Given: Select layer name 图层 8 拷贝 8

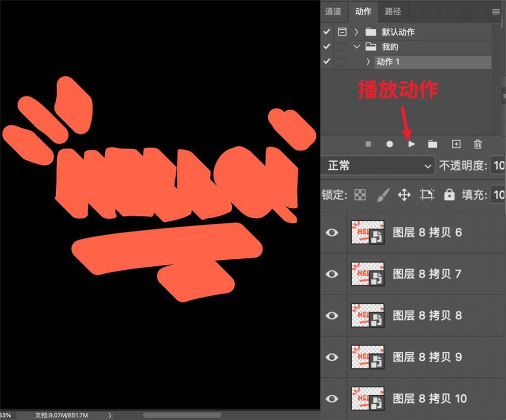Looking at the screenshot, I should tap(427, 315).
